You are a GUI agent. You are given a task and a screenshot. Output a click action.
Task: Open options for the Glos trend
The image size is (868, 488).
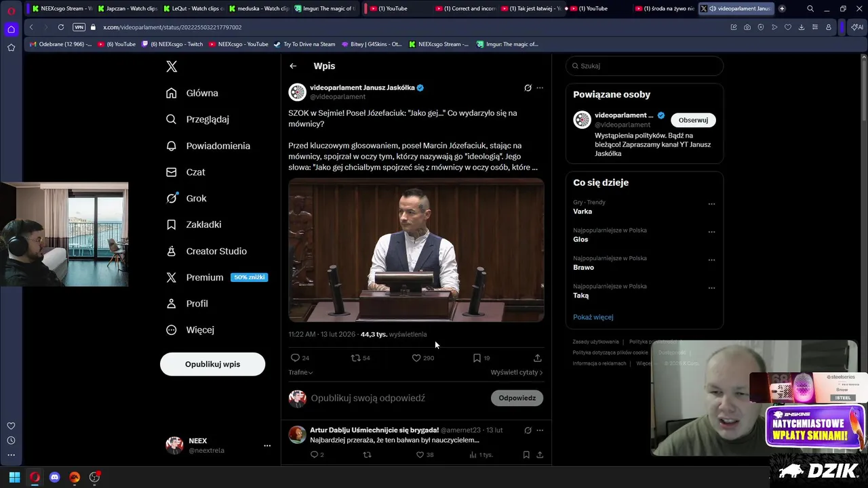tap(711, 232)
